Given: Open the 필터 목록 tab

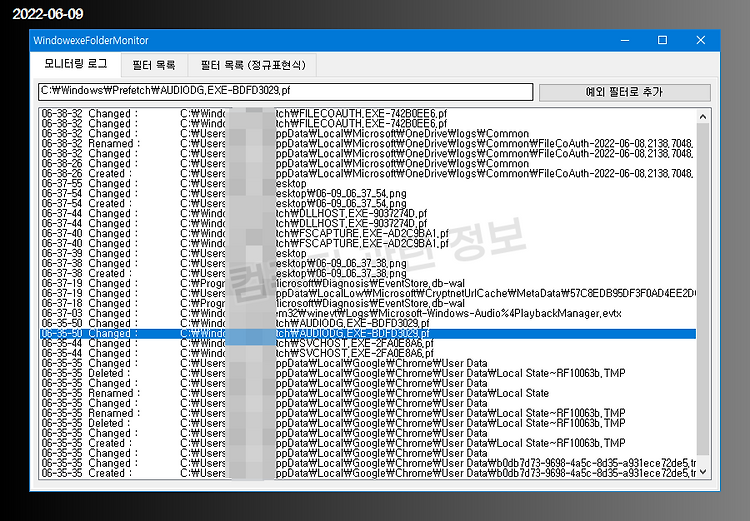Looking at the screenshot, I should pos(154,65).
